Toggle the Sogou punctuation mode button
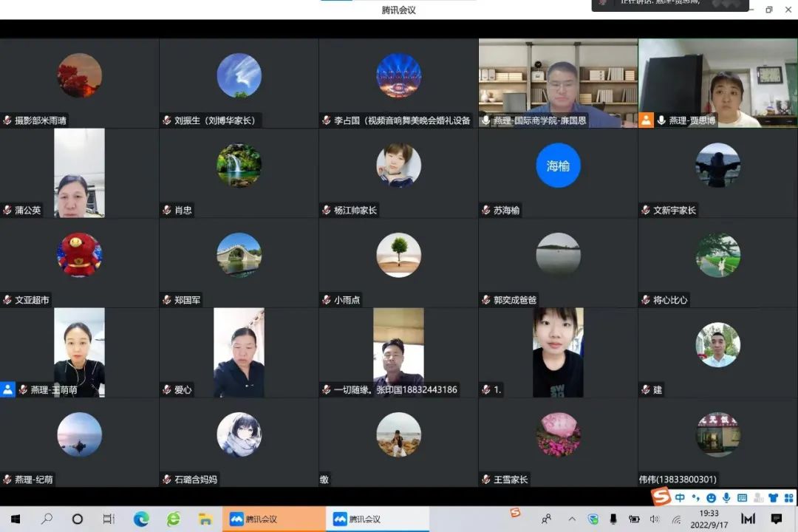 [695, 498]
